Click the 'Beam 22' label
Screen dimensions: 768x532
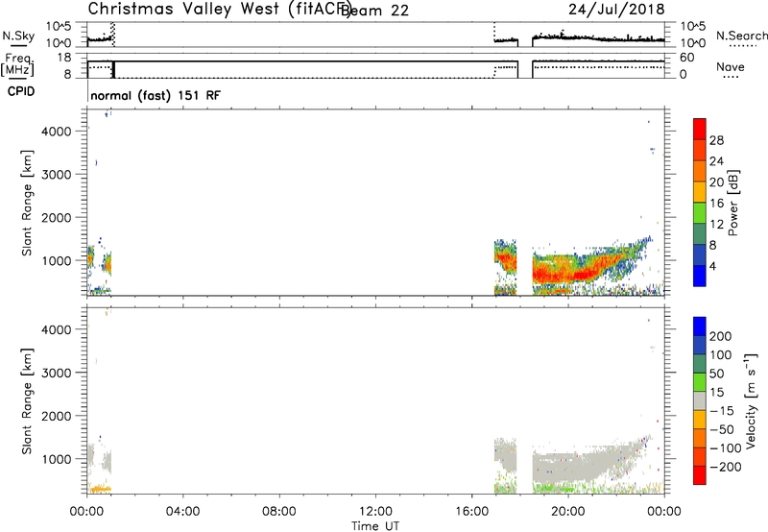coord(374,11)
